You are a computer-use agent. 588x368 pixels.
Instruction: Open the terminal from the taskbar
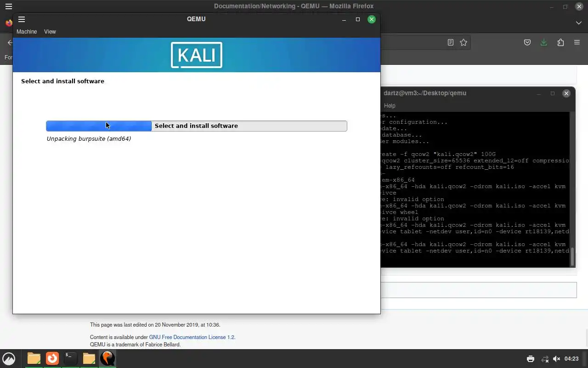point(70,358)
